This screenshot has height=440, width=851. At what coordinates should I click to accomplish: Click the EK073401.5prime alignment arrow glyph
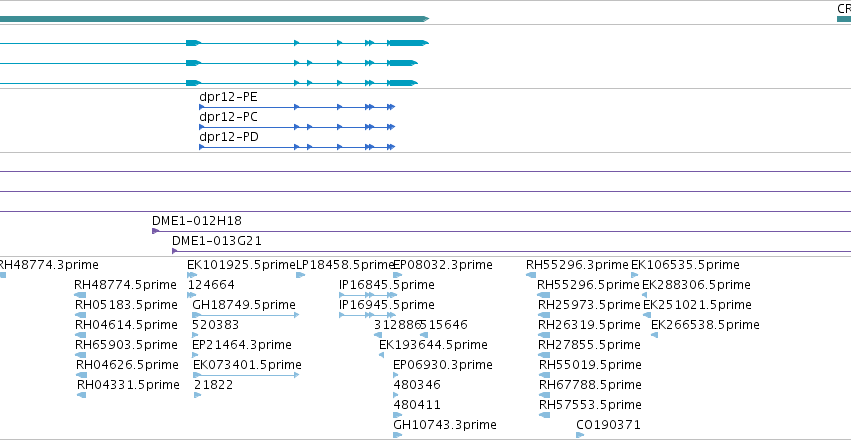[x=245, y=375]
